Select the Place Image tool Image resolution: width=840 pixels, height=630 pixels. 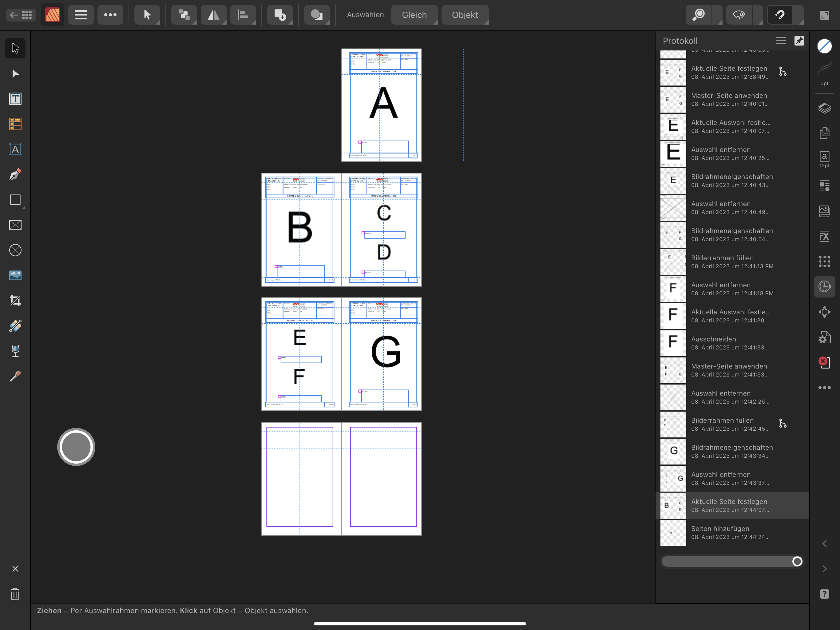tap(15, 275)
